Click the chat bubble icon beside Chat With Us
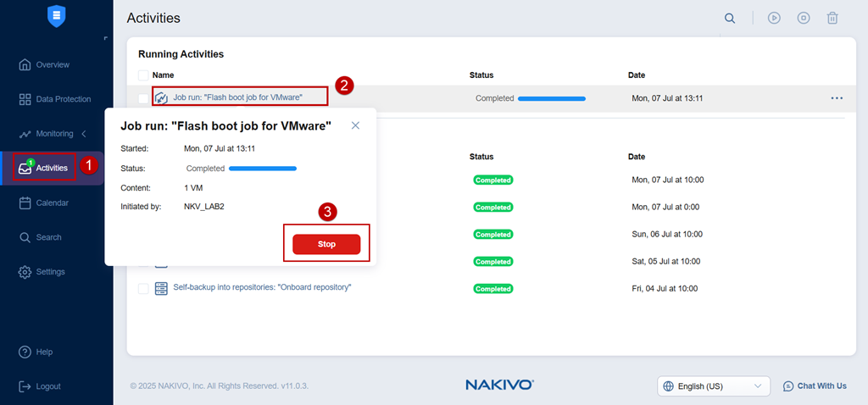The image size is (868, 405). pos(788,386)
